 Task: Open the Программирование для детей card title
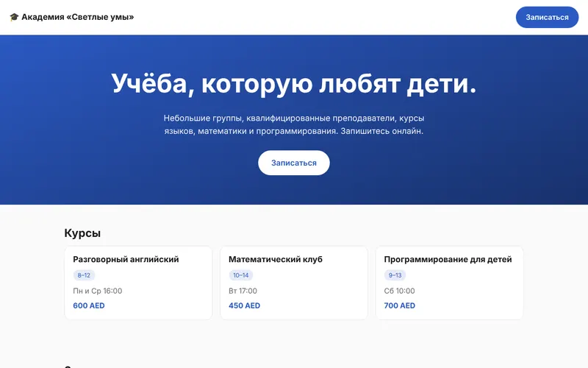(x=448, y=260)
